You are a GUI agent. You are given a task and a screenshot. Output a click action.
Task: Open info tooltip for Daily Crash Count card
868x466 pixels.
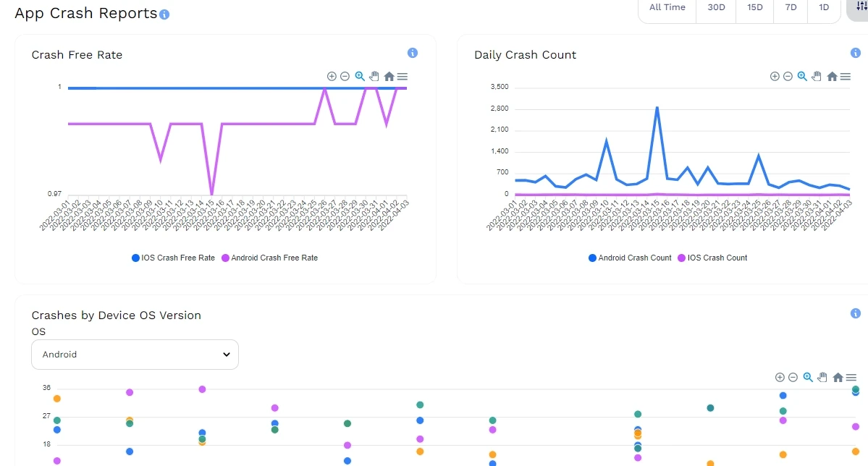point(855,53)
